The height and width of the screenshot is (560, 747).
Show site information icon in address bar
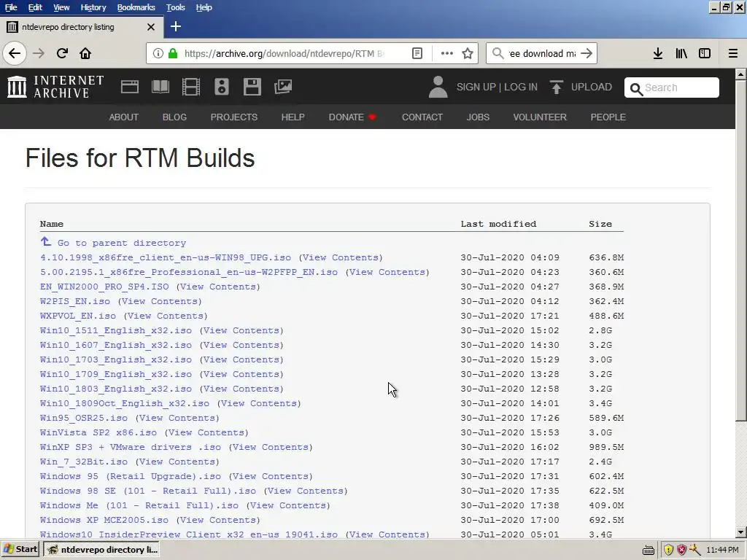coord(158,53)
